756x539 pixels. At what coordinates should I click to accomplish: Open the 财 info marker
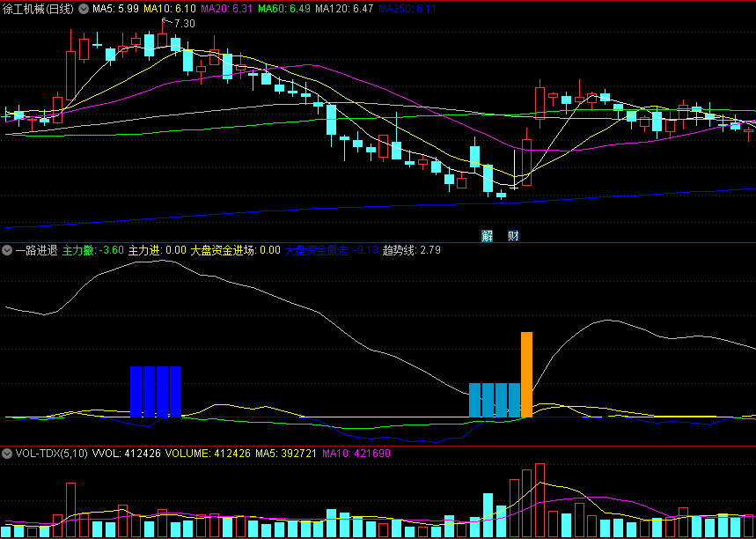[513, 236]
